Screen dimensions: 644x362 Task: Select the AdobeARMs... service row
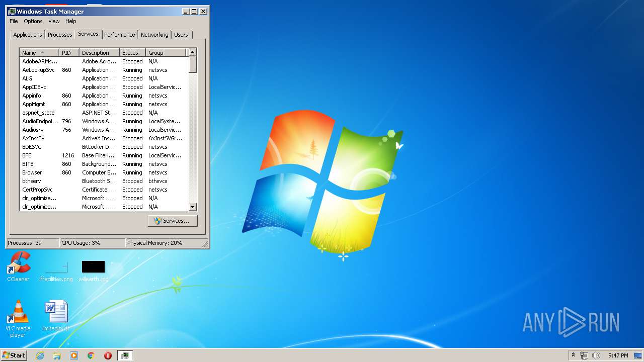point(104,61)
